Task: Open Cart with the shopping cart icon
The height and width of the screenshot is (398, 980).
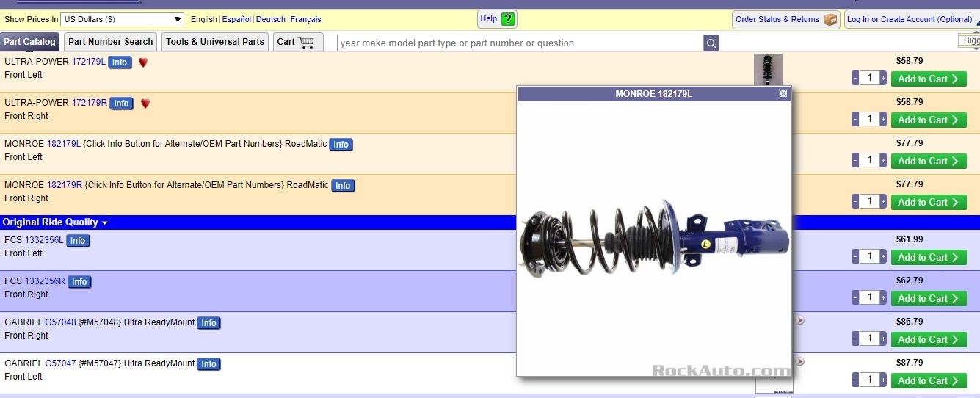Action: pos(306,42)
